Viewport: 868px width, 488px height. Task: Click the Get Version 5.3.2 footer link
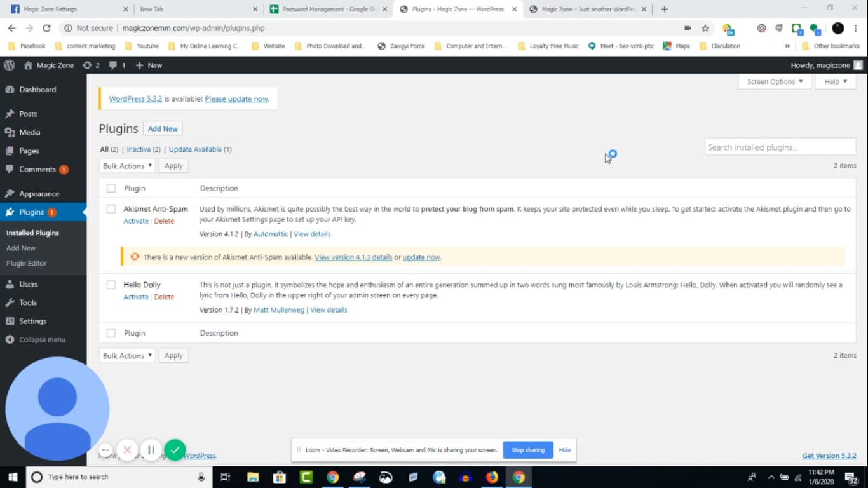pyautogui.click(x=829, y=456)
